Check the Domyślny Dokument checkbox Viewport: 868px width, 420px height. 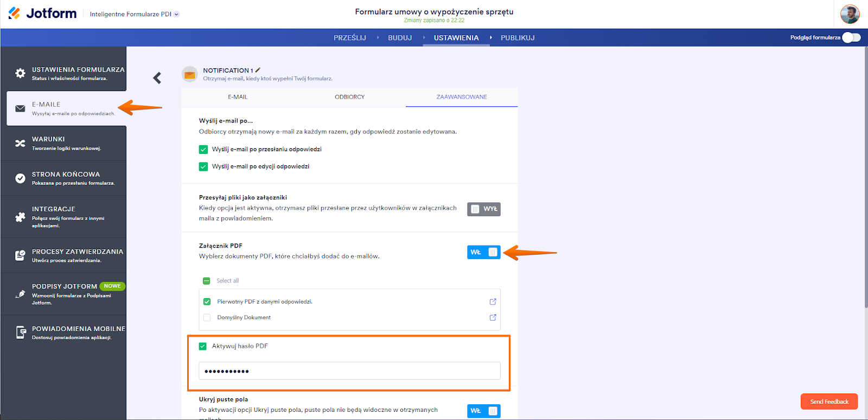coord(207,318)
